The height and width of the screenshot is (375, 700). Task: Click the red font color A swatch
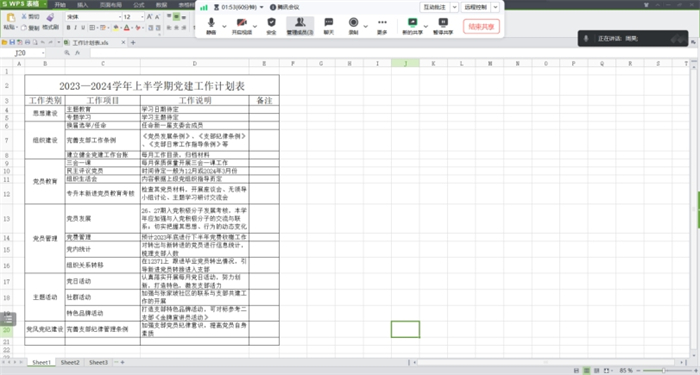[x=126, y=28]
